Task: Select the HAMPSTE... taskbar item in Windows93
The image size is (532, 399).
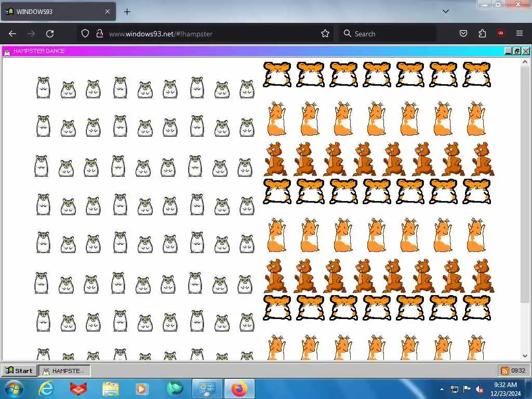Action: [x=64, y=370]
